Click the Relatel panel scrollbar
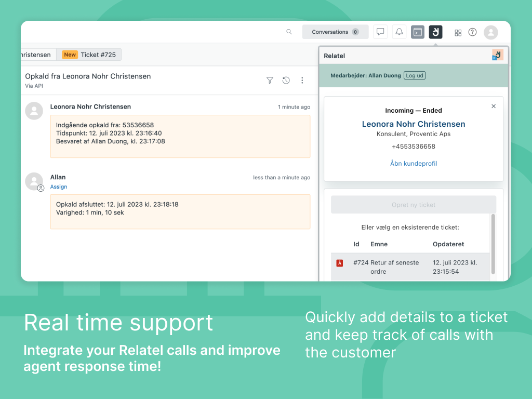532x399 pixels. point(493,243)
